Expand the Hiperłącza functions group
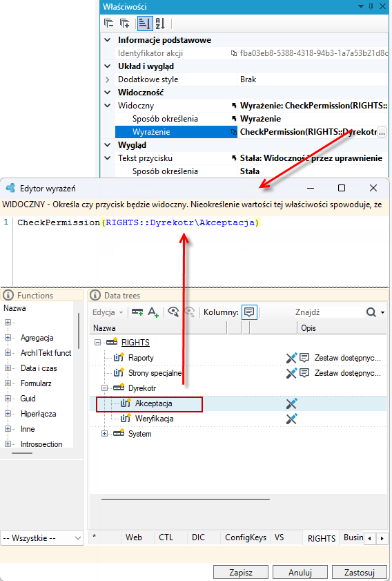 [x=8, y=414]
